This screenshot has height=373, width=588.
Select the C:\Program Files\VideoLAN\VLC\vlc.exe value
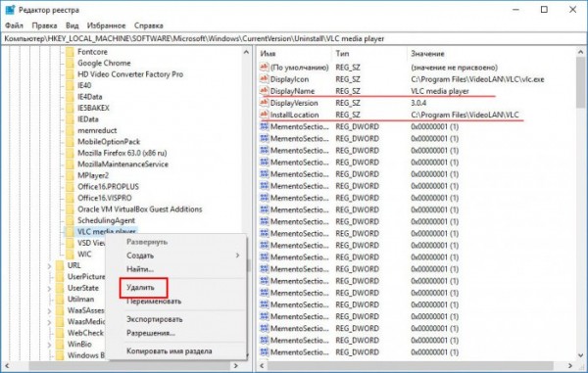tap(477, 79)
